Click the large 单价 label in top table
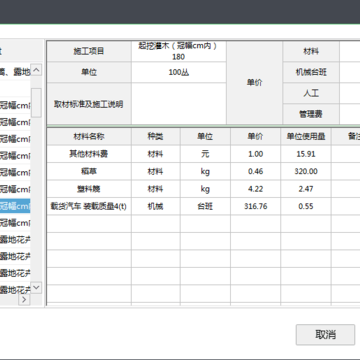 coord(255,83)
